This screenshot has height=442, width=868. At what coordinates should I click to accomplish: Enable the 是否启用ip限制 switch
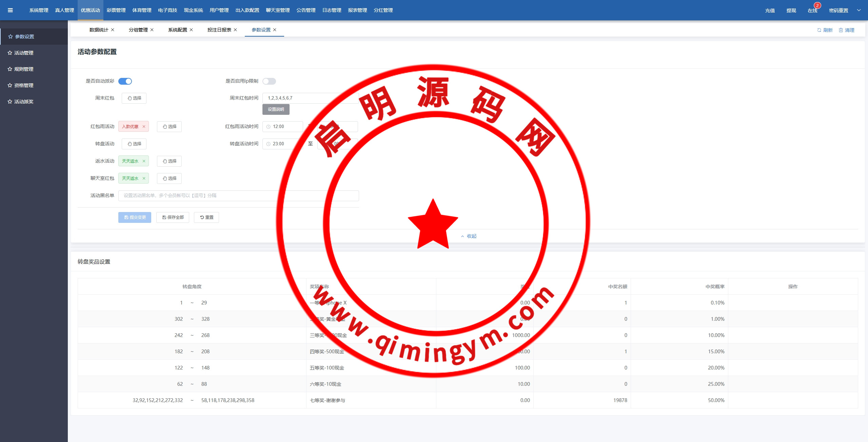(269, 81)
